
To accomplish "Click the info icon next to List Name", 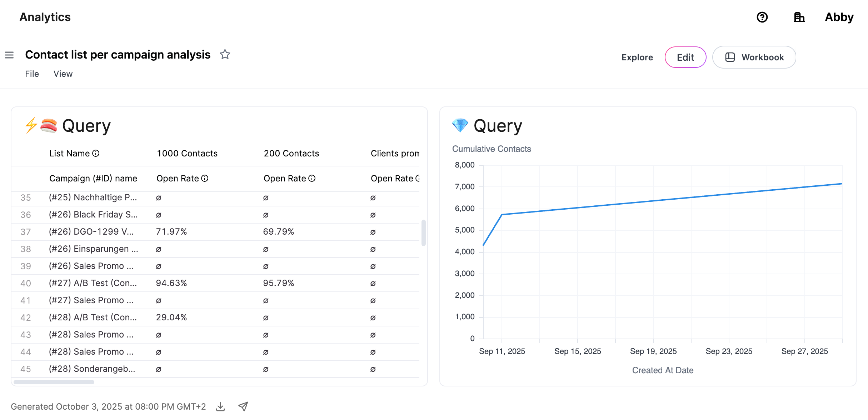I will click(x=95, y=153).
